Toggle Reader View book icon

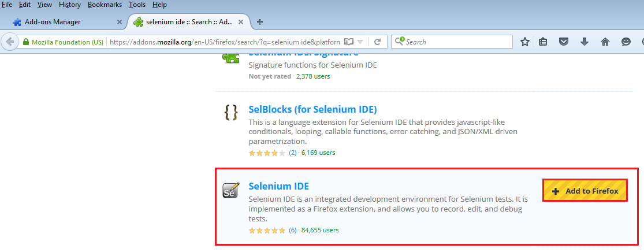[349, 42]
